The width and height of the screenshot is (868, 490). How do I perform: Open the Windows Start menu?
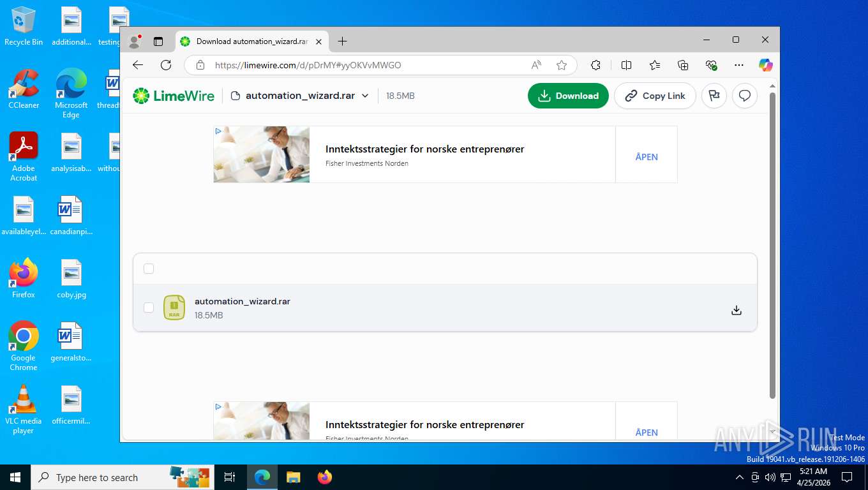(15, 477)
